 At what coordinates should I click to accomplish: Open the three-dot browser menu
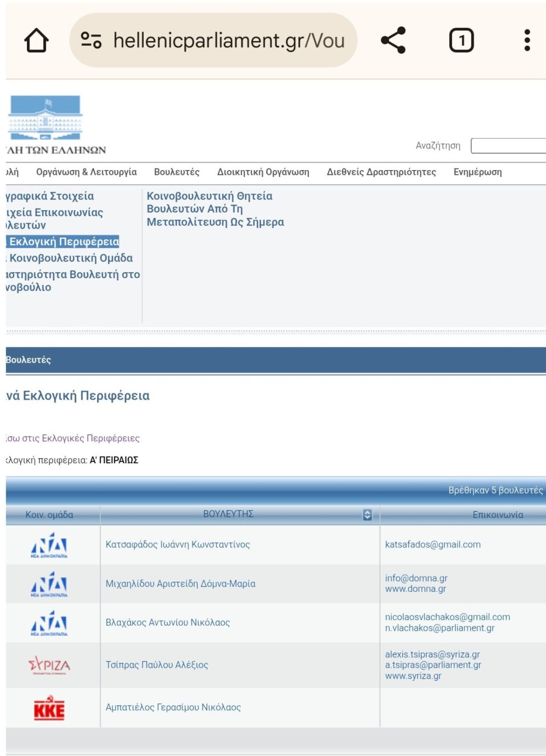[527, 41]
